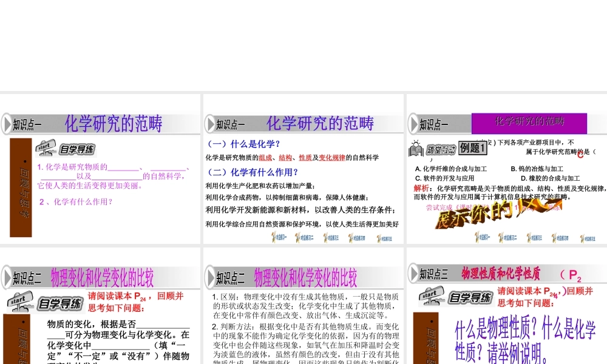Click the question text 2、化学有什么作用?
Screen dimensions: 607x364
point(75,201)
